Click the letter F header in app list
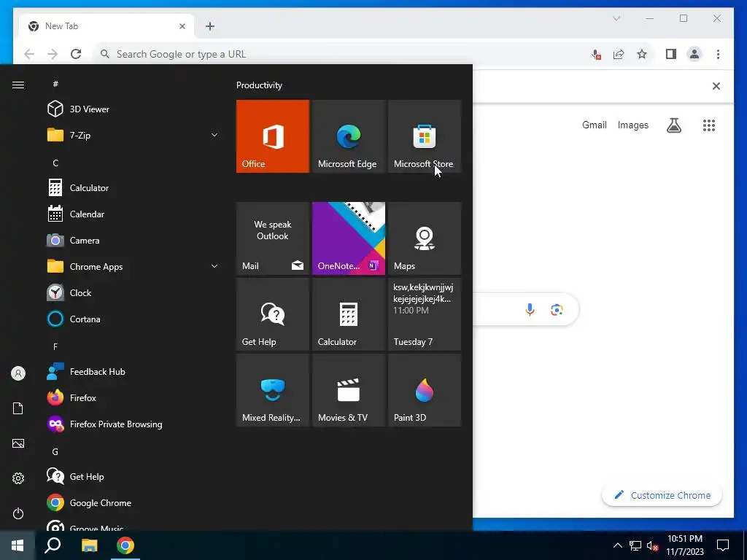Image resolution: width=747 pixels, height=560 pixels. [x=55, y=346]
